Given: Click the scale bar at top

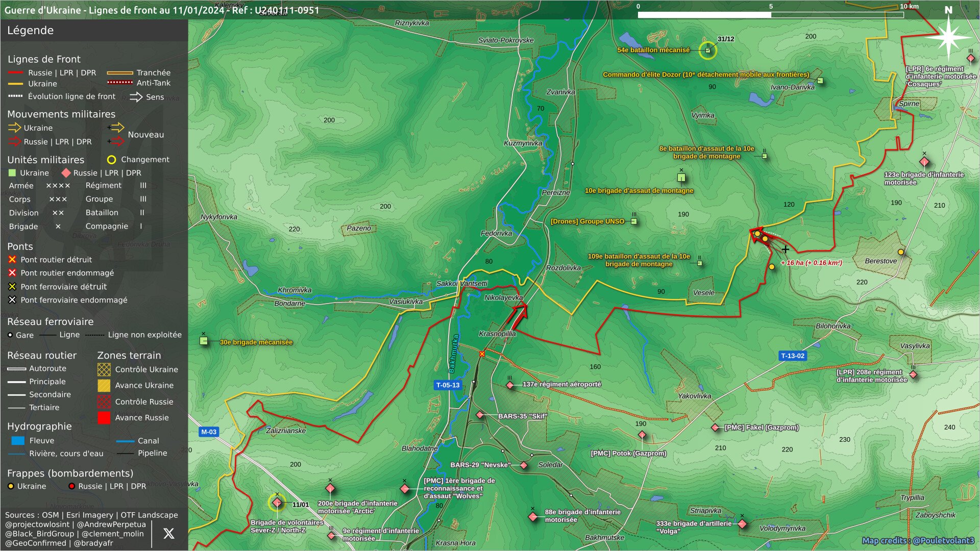Looking at the screenshot, I should (x=771, y=15).
